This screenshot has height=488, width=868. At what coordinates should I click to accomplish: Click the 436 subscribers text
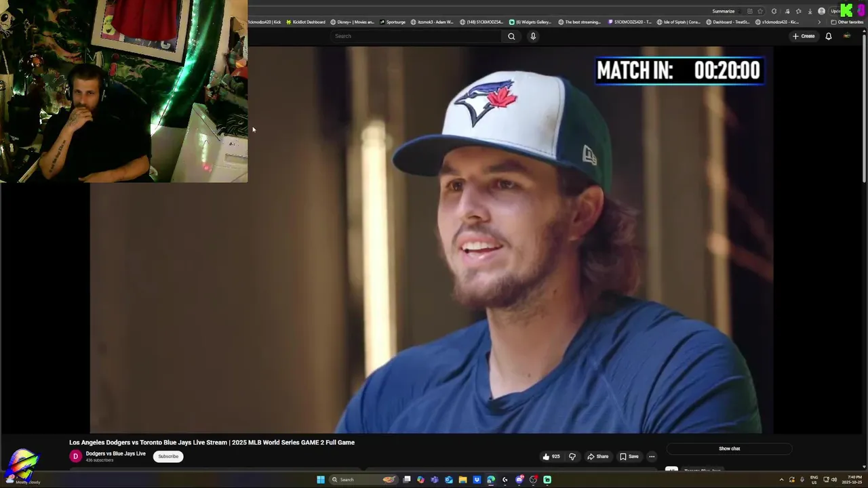point(100,460)
